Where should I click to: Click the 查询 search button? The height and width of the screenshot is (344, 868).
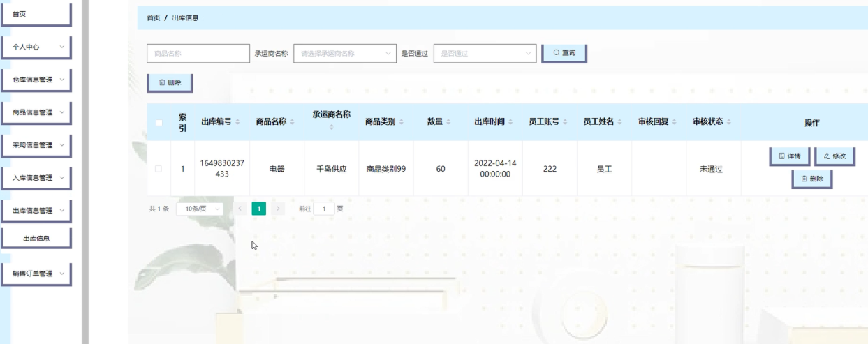pyautogui.click(x=564, y=53)
